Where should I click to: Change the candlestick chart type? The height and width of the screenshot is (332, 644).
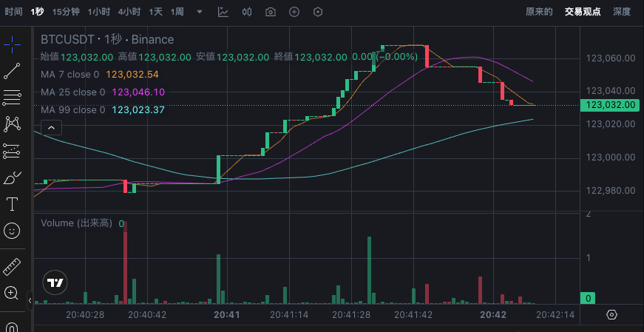246,12
